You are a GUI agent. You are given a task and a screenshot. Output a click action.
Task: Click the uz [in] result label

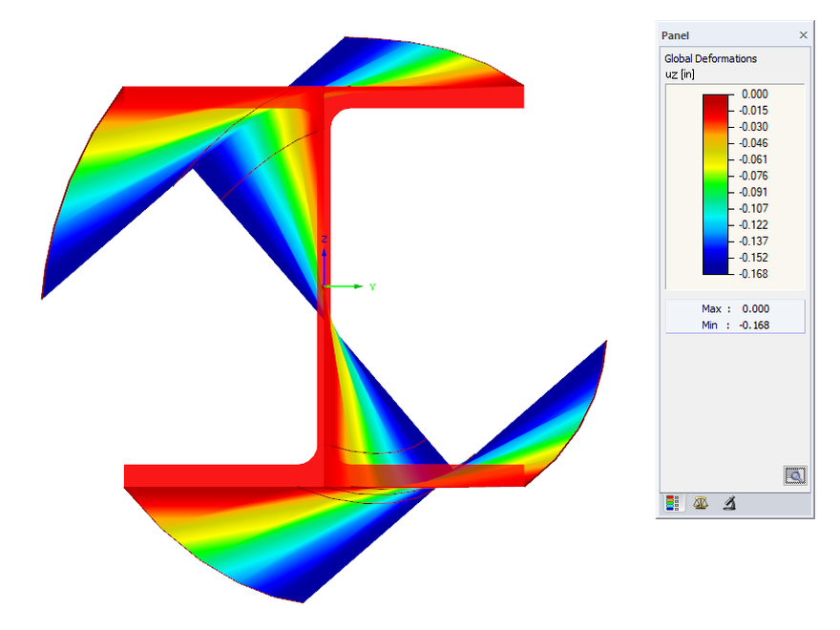click(x=682, y=73)
